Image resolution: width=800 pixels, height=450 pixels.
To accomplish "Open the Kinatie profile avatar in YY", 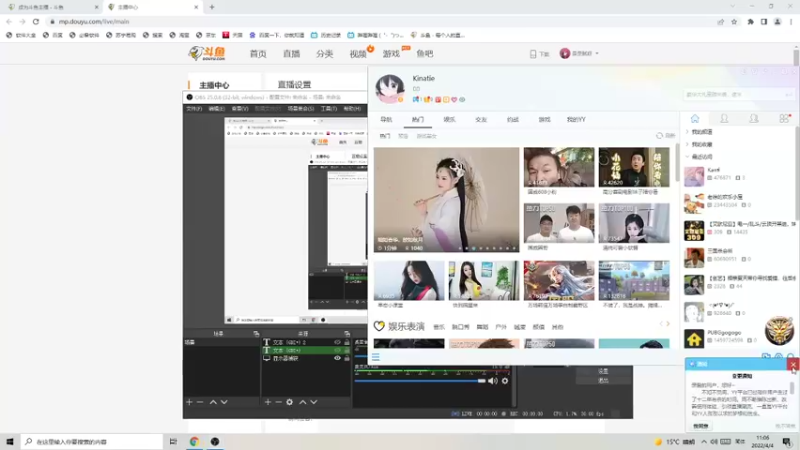I will [x=390, y=88].
